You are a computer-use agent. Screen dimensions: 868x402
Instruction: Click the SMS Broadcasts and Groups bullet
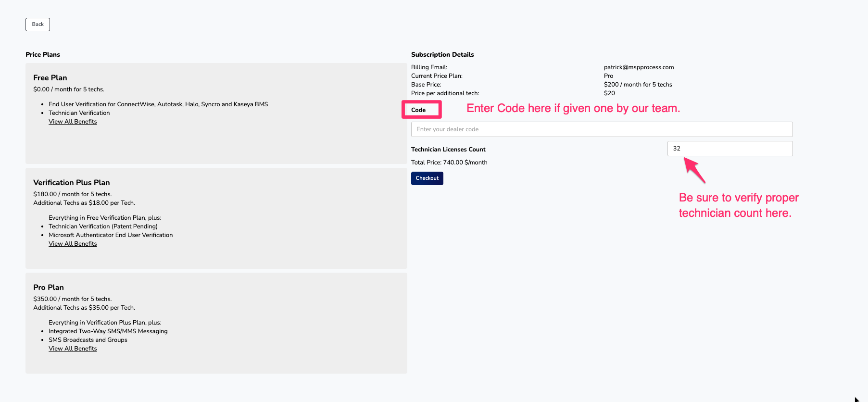coord(88,340)
